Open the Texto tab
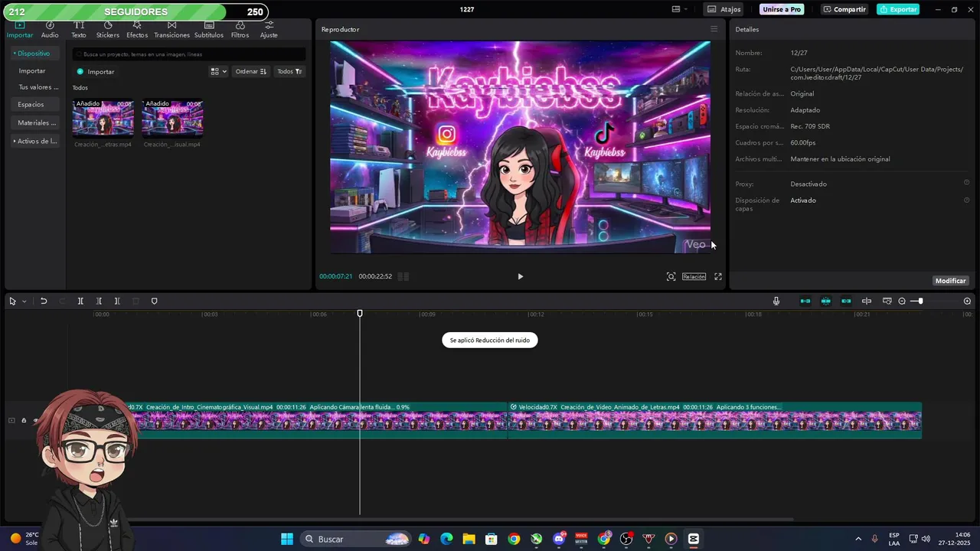Image resolution: width=980 pixels, height=551 pixels. point(79,31)
